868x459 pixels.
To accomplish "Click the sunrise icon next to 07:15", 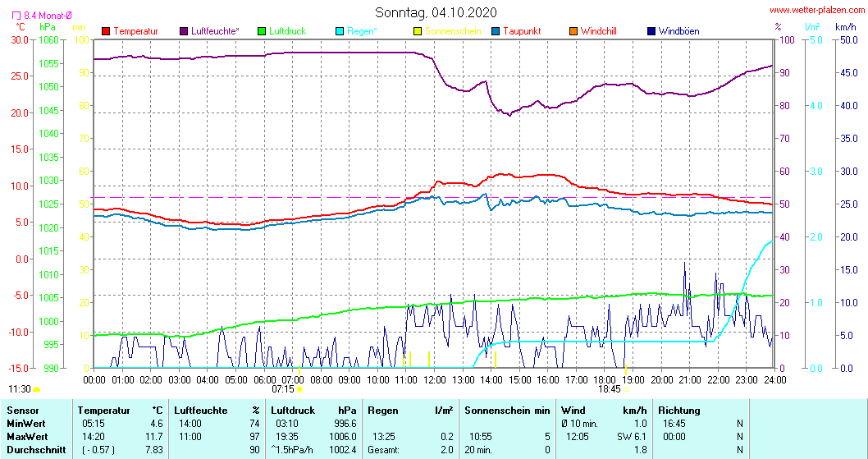I will [299, 390].
